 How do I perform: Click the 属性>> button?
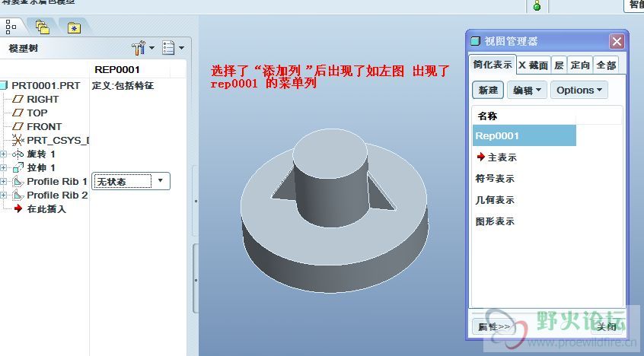point(494,327)
